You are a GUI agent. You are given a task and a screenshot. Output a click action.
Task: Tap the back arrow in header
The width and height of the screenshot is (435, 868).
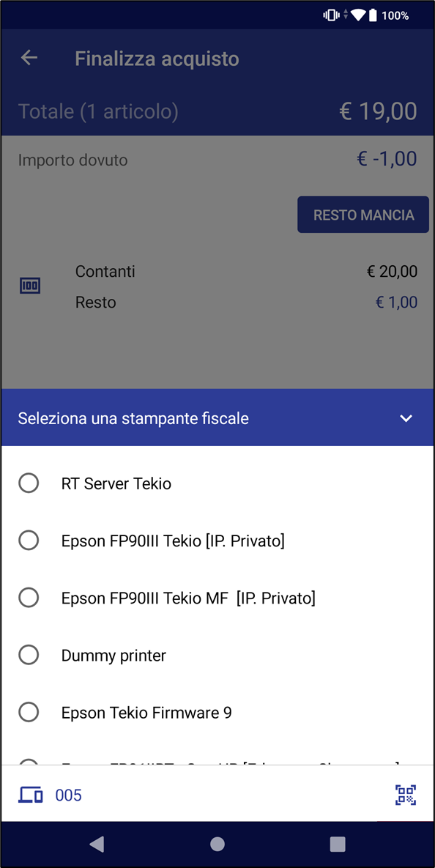tap(29, 58)
